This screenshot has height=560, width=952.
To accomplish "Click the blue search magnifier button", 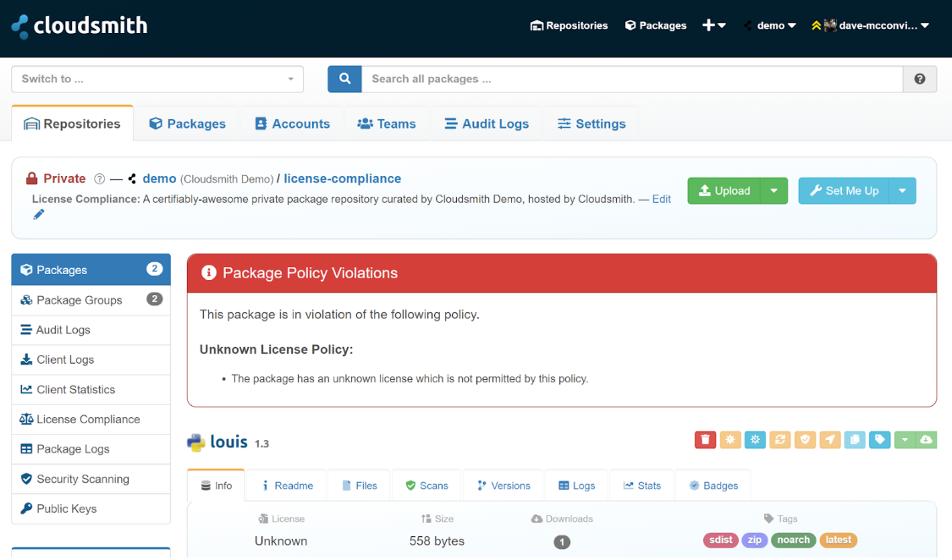I will coord(344,79).
